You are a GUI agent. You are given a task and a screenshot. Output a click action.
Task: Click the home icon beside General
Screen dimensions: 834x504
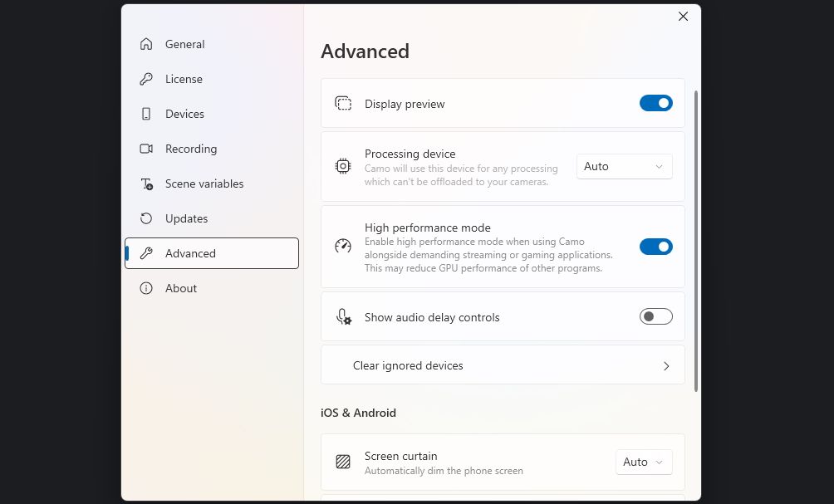(146, 44)
